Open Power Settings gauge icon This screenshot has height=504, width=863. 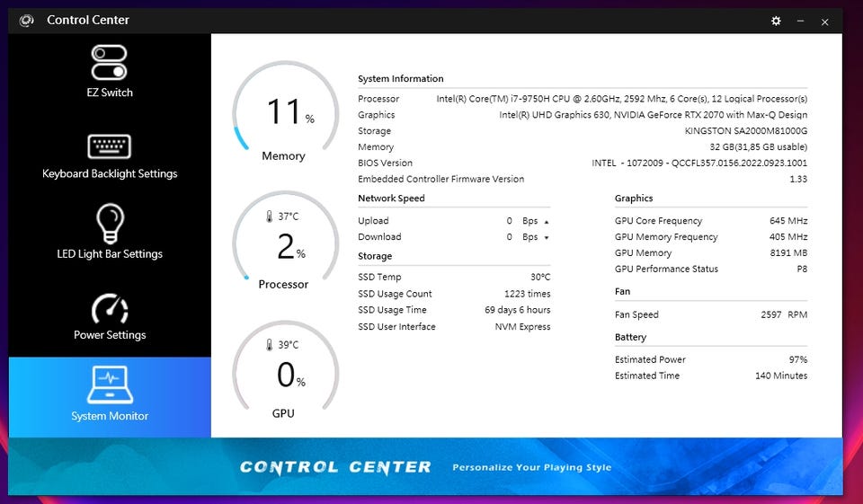point(110,309)
